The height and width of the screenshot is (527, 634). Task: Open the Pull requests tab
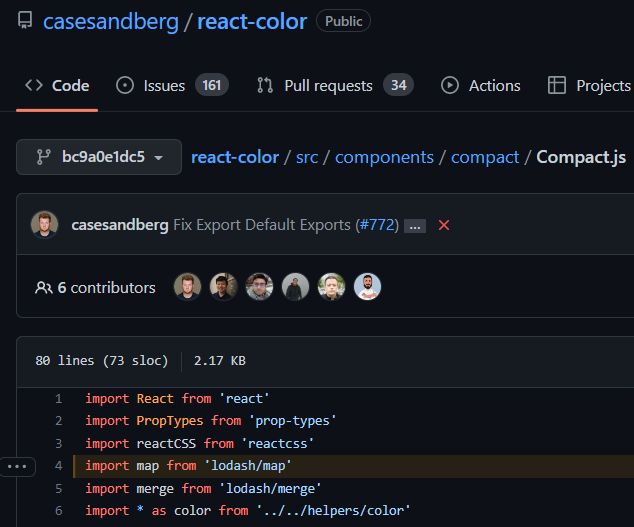click(x=335, y=86)
